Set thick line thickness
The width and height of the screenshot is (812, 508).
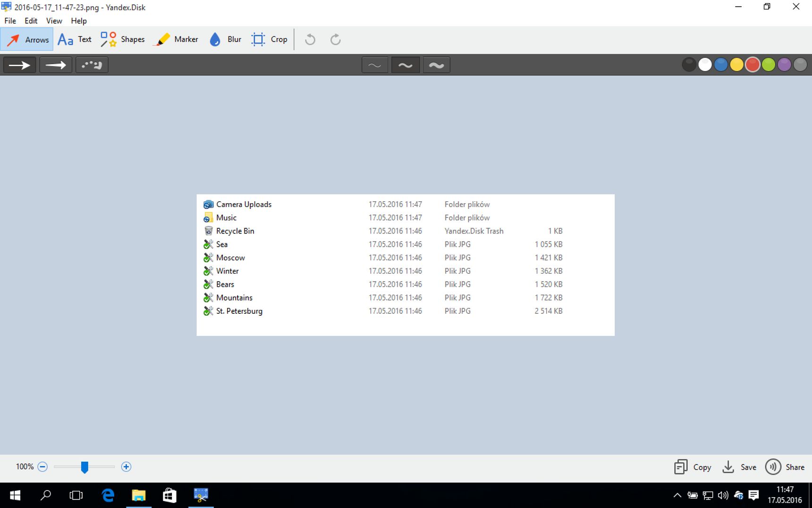click(x=437, y=65)
